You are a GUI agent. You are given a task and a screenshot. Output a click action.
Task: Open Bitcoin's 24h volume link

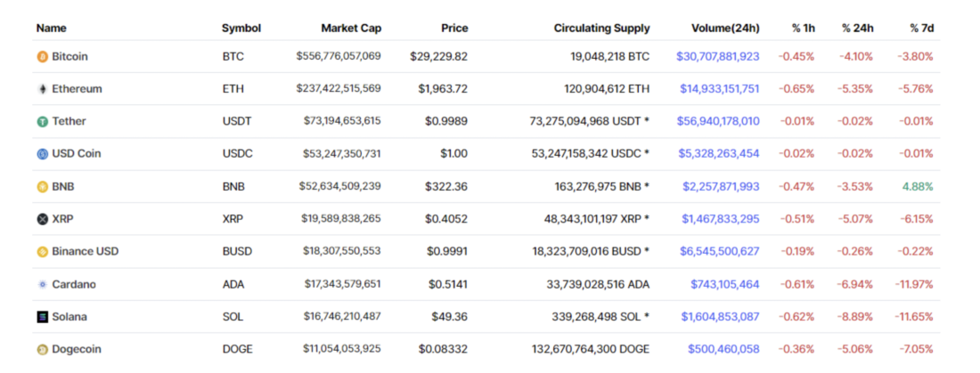(717, 57)
